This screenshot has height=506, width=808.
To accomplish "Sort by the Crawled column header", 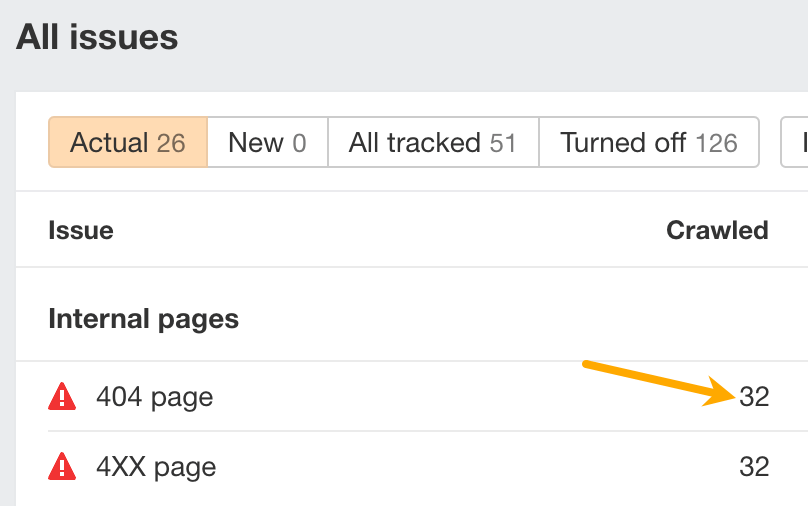I will pyautogui.click(x=717, y=230).
